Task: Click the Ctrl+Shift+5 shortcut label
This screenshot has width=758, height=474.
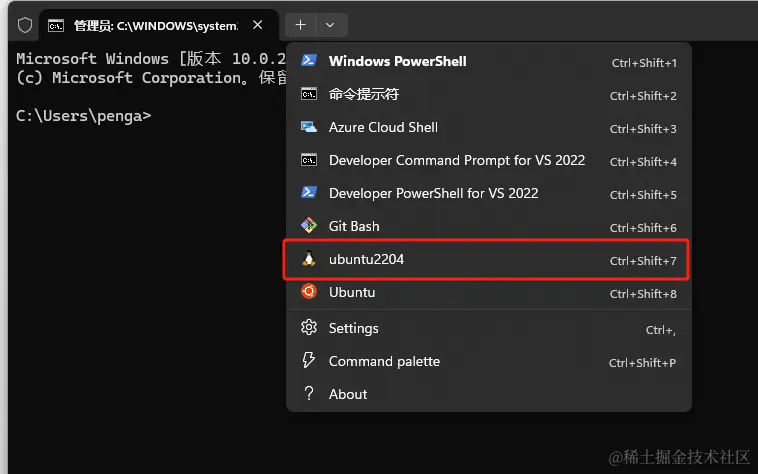Action: tap(643, 195)
